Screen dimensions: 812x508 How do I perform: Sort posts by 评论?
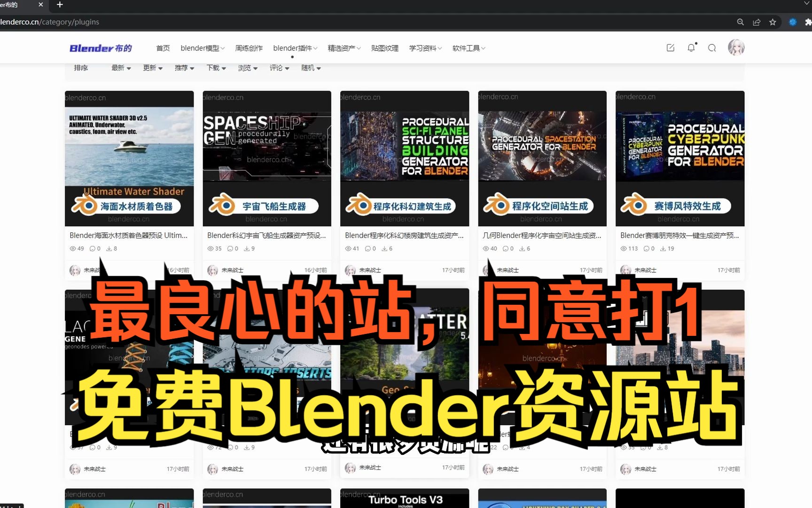point(279,68)
